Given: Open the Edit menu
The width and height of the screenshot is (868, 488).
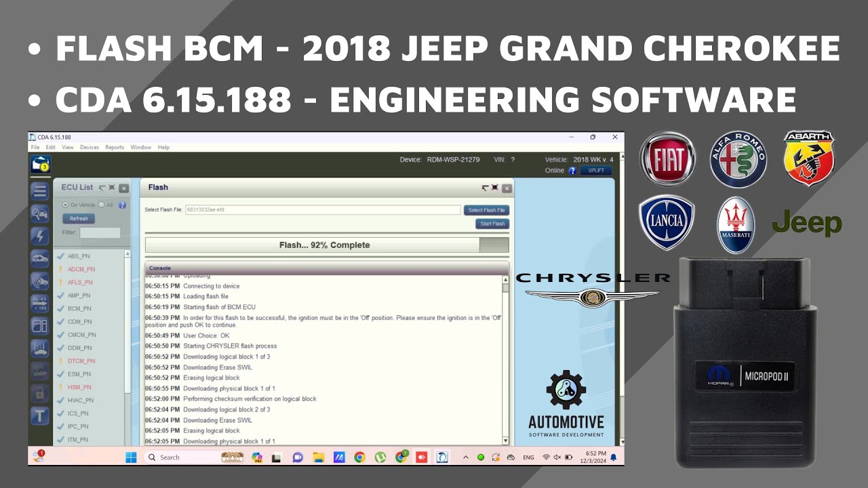Looking at the screenshot, I should pos(51,147).
